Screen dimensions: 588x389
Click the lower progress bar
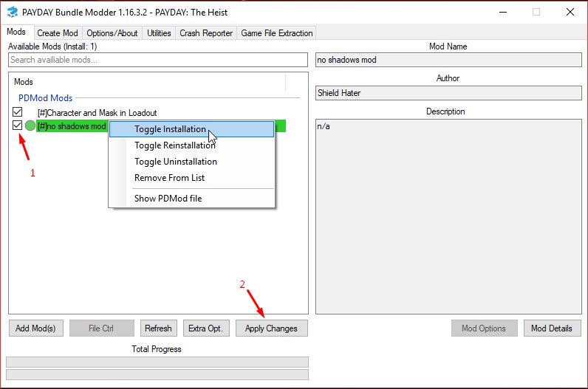157,375
